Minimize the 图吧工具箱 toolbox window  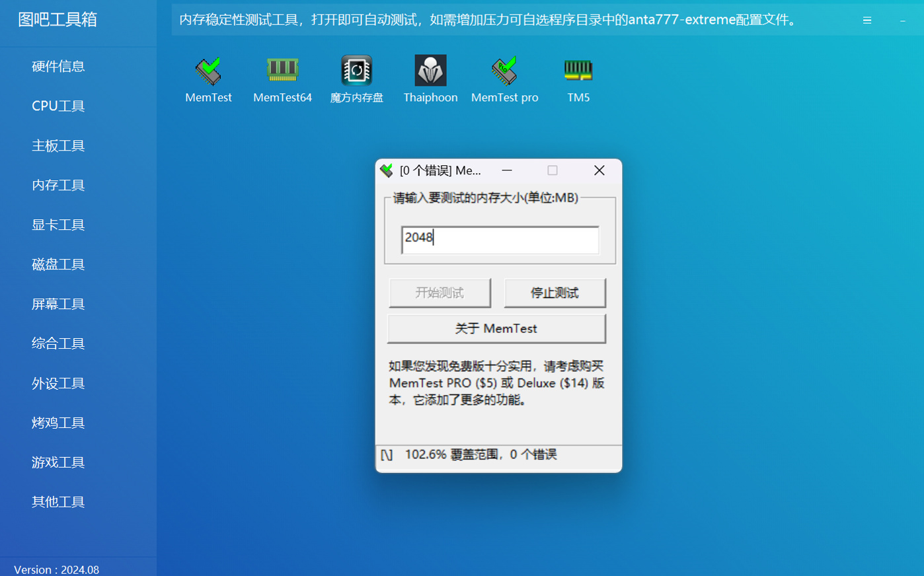[x=903, y=20]
